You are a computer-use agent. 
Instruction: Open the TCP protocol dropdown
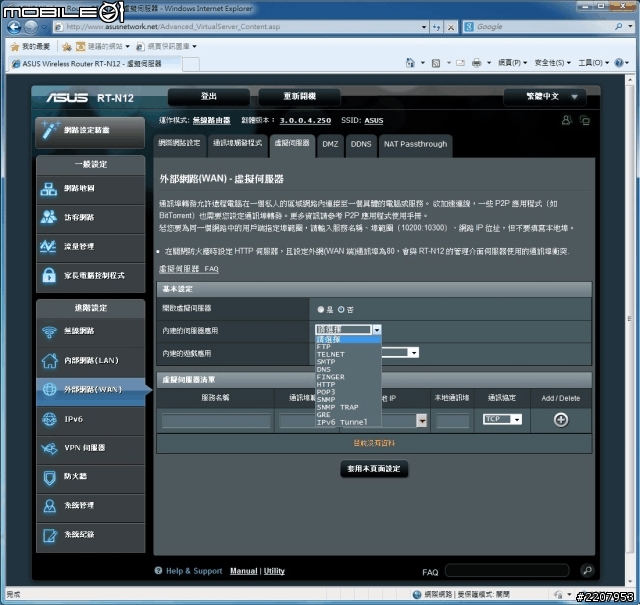coord(502,419)
